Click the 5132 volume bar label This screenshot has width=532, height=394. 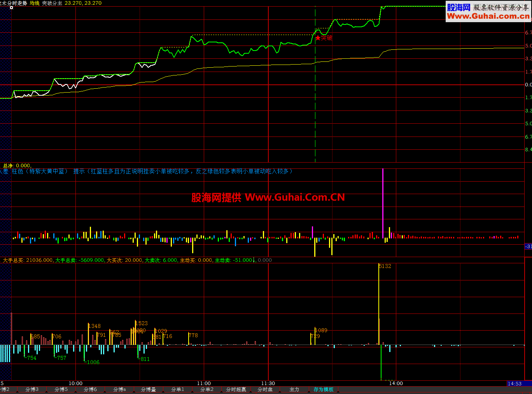[385, 266]
